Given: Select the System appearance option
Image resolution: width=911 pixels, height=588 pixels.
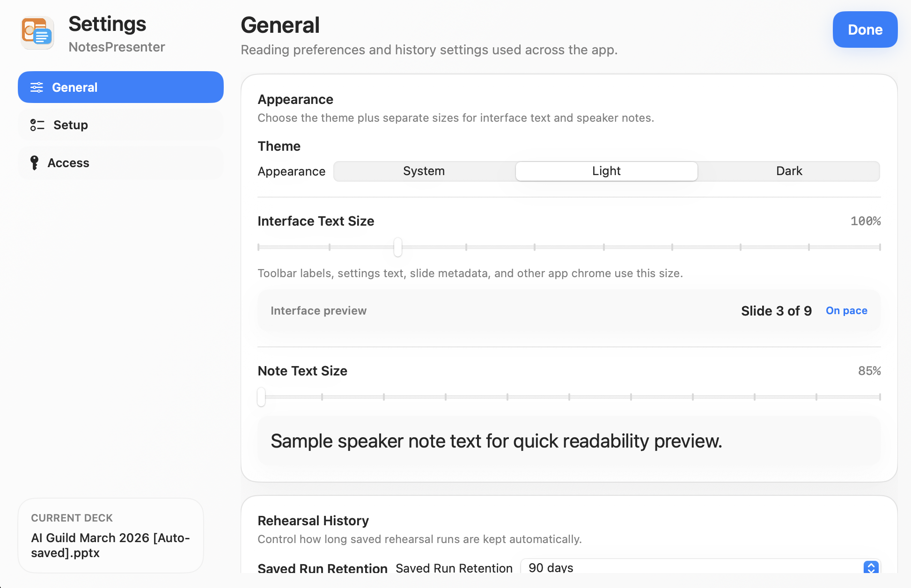Looking at the screenshot, I should [424, 171].
